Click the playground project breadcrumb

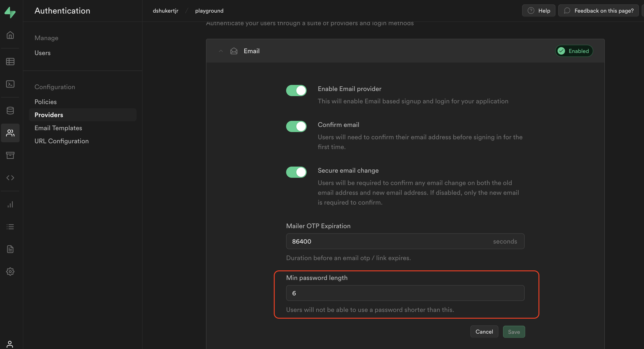[x=209, y=10]
